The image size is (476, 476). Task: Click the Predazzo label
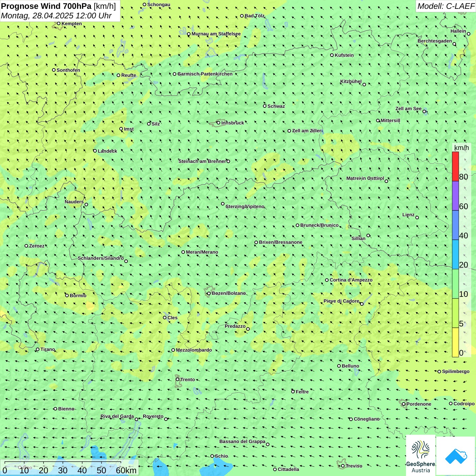(x=235, y=326)
